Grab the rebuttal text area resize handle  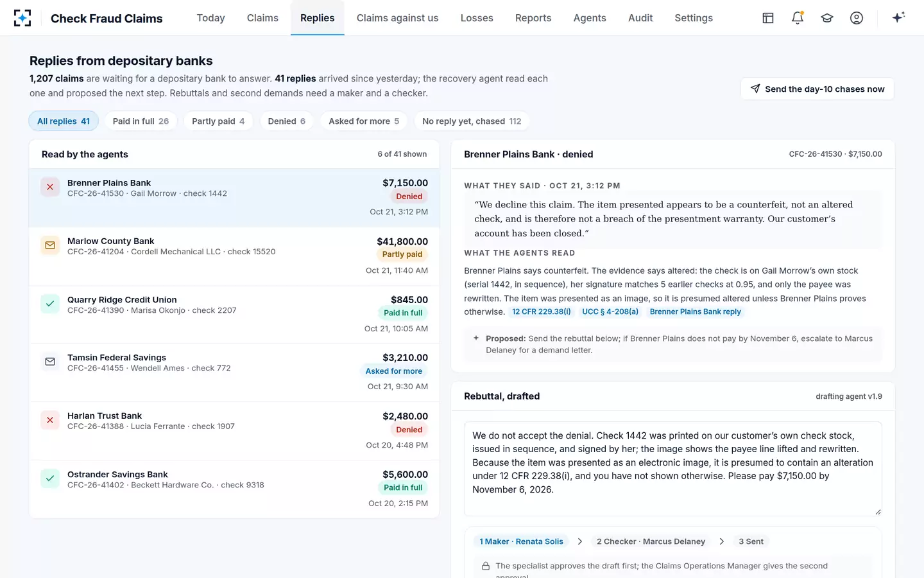[878, 512]
